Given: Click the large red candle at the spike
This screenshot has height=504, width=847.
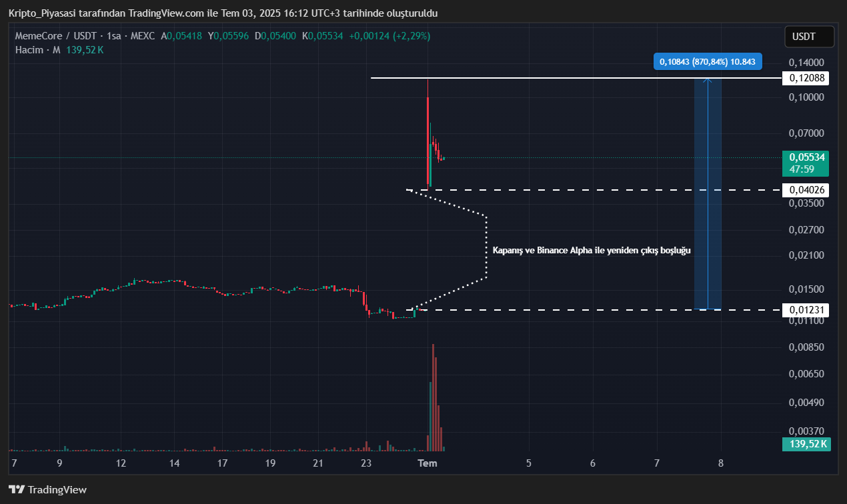Looking at the screenshot, I should [428, 140].
